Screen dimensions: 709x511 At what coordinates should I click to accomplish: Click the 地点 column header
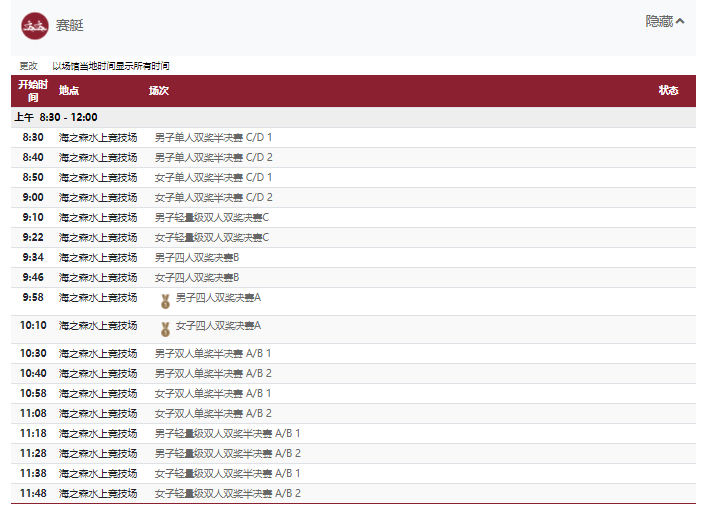pos(69,90)
